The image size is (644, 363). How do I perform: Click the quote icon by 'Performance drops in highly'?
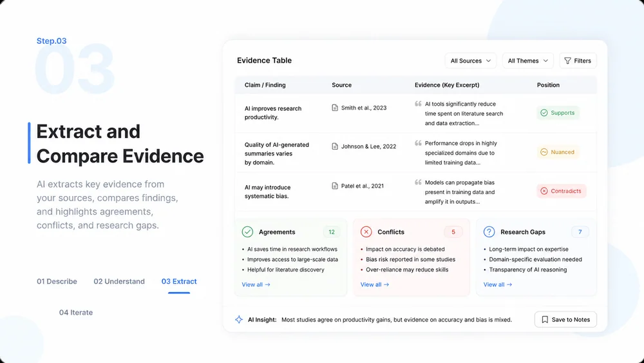(x=418, y=143)
